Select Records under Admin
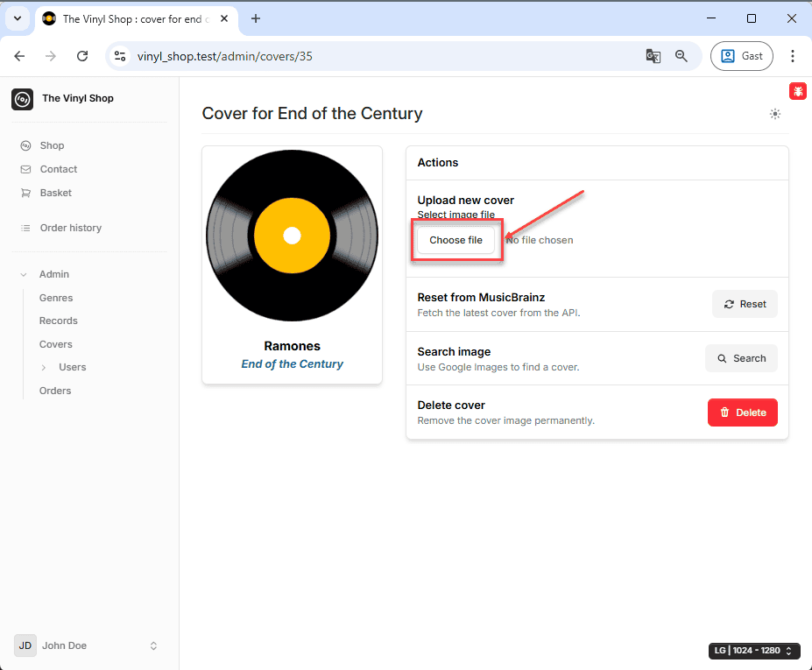 pos(59,321)
